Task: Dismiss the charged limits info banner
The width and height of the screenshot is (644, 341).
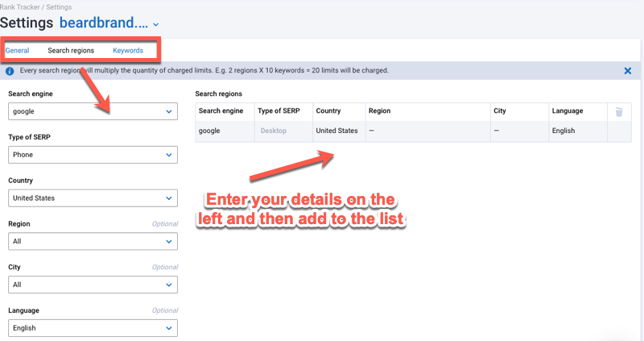Action: pyautogui.click(x=627, y=71)
